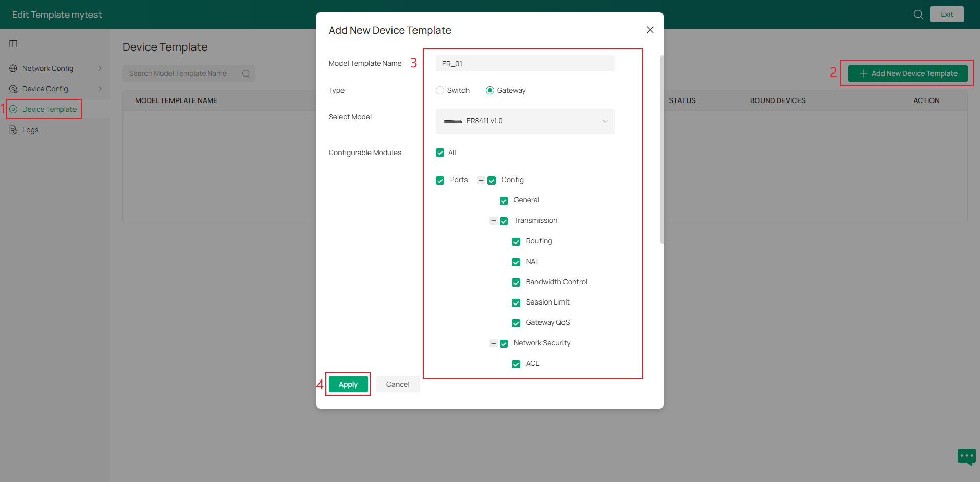The width and height of the screenshot is (980, 482).
Task: Uncheck the All modules checkbox
Action: click(440, 153)
